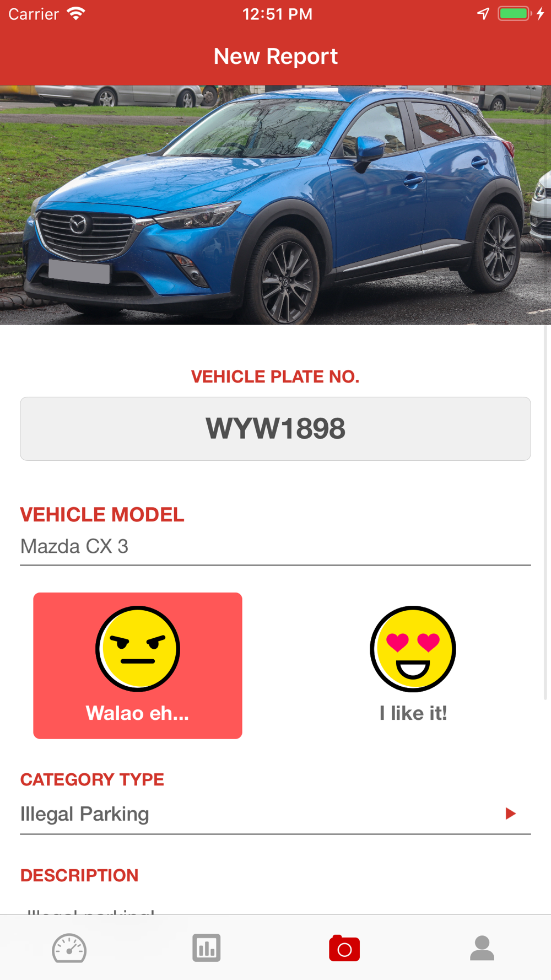Open the statistics bar chart tab
Image resolution: width=551 pixels, height=980 pixels.
pyautogui.click(x=207, y=948)
